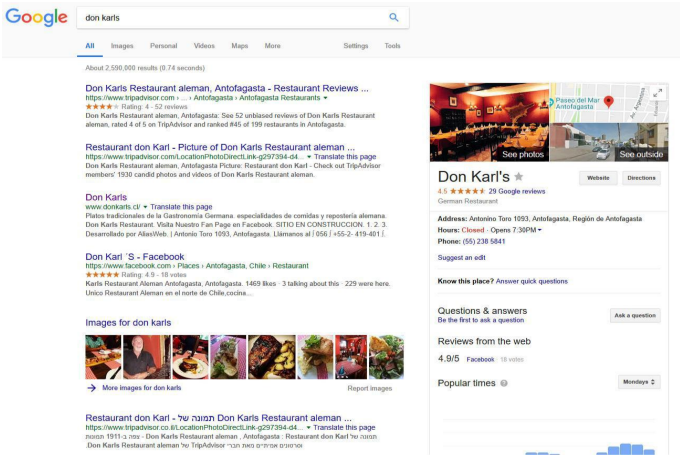680x464 pixels.
Task: Click the arrow icon beside More images
Action: coord(92,388)
